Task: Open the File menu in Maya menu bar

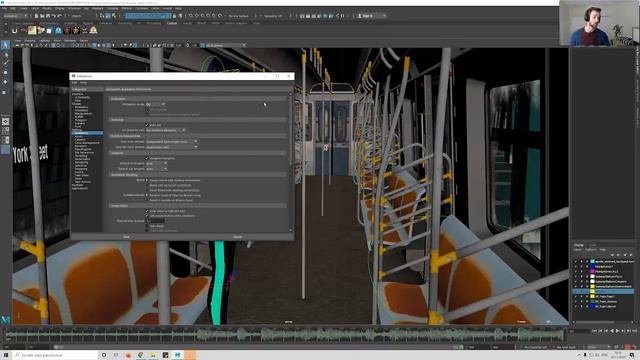Action: (4, 8)
